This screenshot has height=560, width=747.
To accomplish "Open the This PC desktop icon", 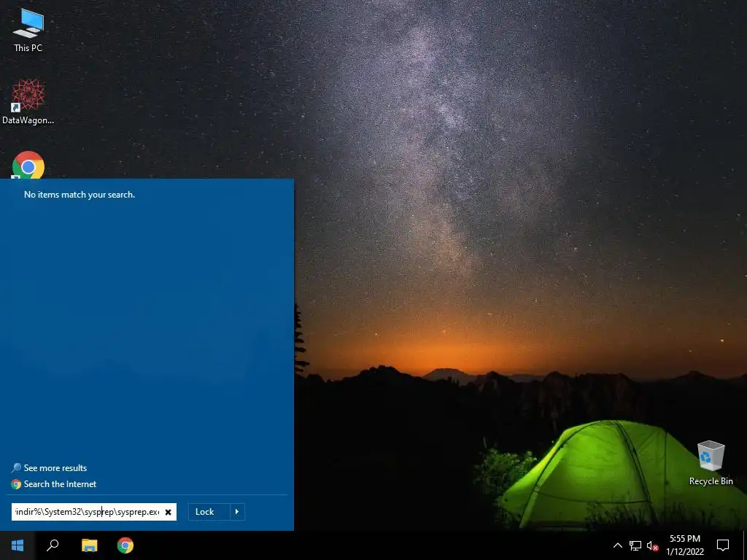I will 28,30.
